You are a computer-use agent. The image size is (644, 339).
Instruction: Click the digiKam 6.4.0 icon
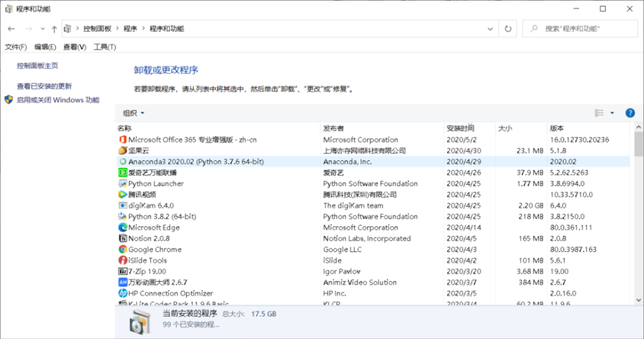pos(122,206)
